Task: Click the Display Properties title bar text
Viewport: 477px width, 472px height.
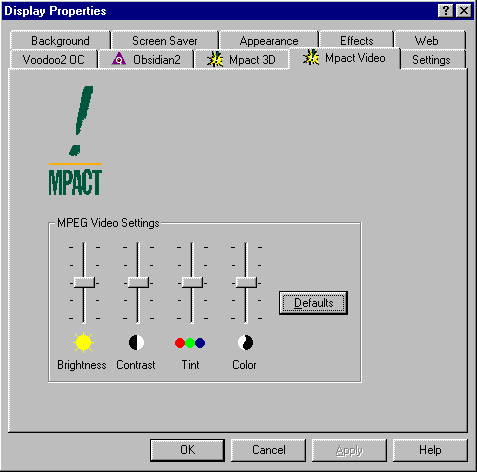Action: (55, 11)
